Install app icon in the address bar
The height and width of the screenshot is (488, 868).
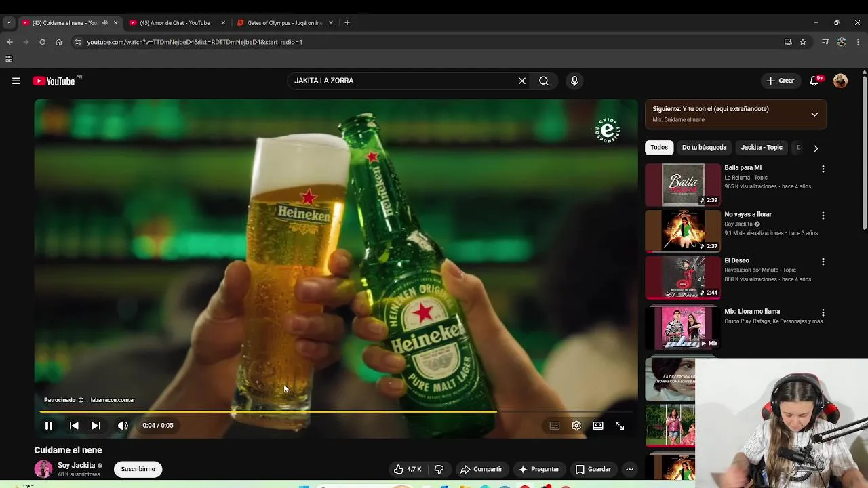click(x=788, y=42)
